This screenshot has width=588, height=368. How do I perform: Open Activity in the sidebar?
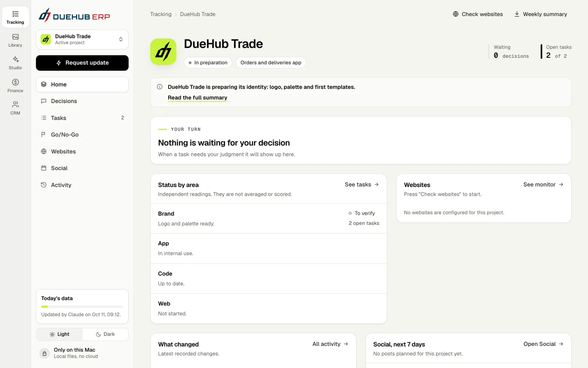(82, 185)
